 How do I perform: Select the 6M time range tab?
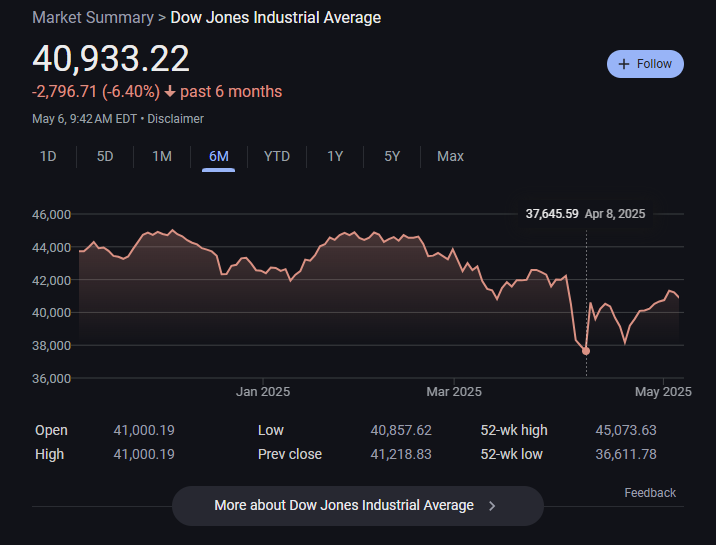(219, 157)
